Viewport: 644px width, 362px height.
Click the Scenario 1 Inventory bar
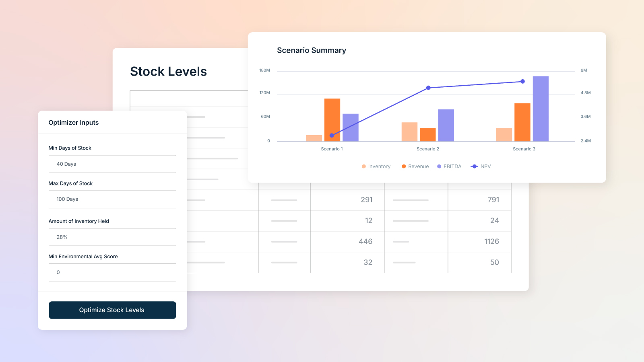point(314,138)
